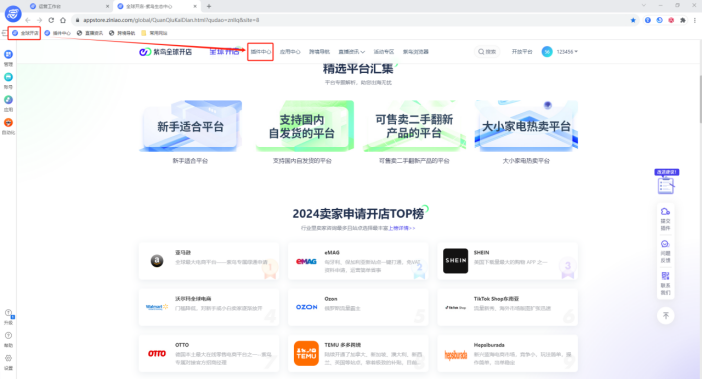Open the tab search chevron in title bar
Viewport: 703px width, 379px height.
point(644,5)
